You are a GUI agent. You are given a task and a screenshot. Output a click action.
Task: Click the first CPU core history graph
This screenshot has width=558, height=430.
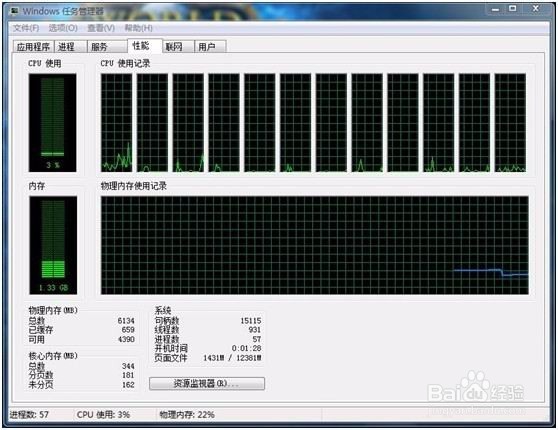(116, 123)
